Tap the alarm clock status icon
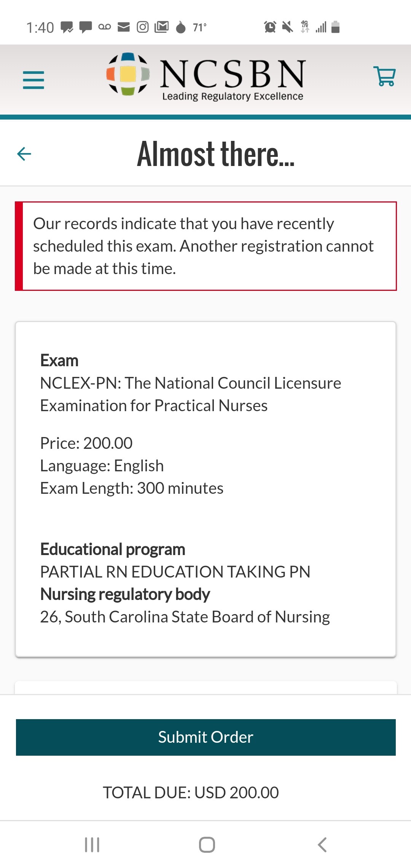 (x=270, y=27)
